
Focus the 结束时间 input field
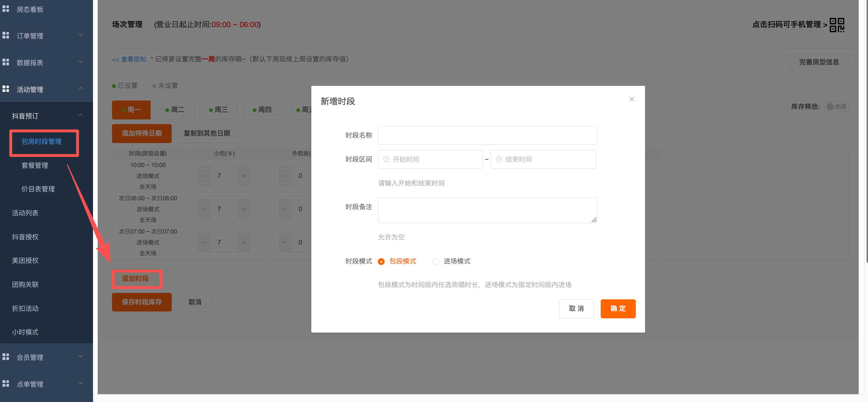tap(543, 159)
